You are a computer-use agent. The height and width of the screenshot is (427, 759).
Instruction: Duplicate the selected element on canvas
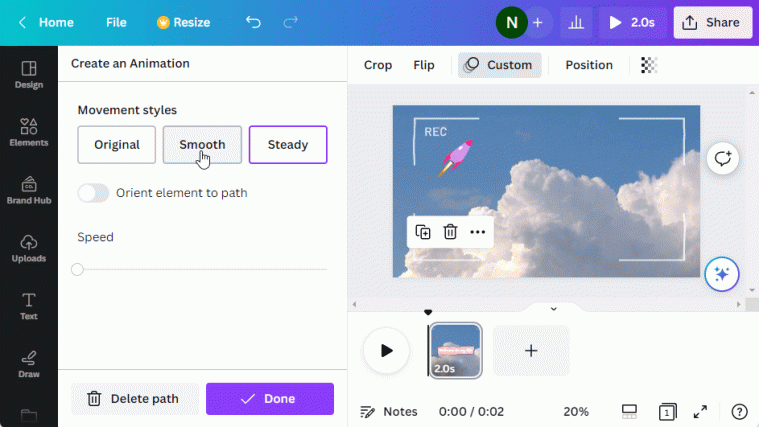(x=423, y=232)
